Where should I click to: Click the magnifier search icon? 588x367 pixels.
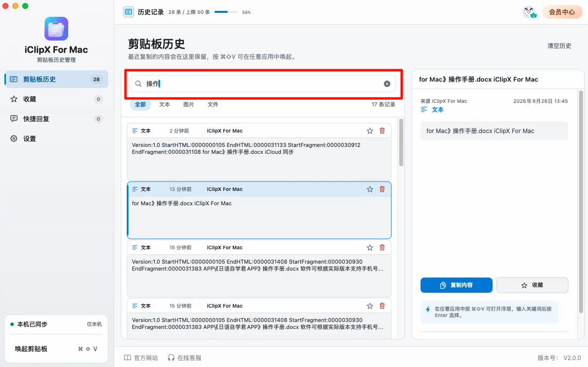click(138, 84)
